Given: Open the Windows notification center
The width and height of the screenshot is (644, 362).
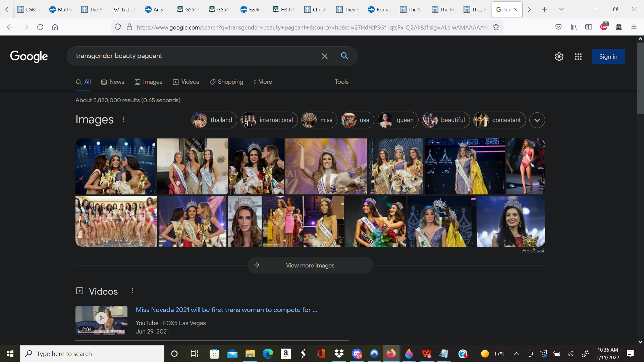Looking at the screenshot, I should point(630,354).
